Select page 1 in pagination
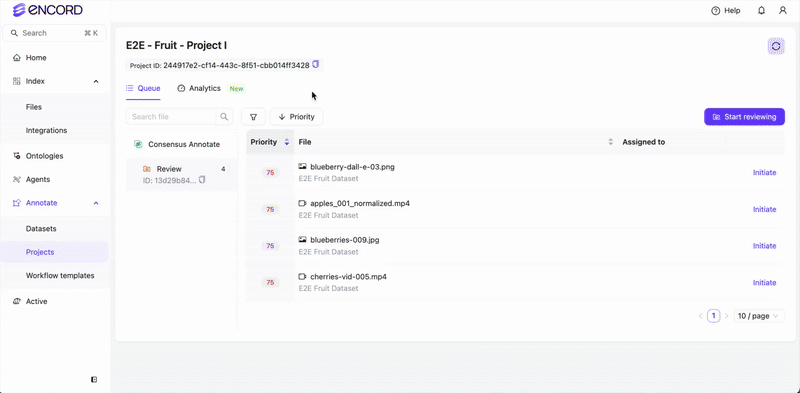 point(713,316)
